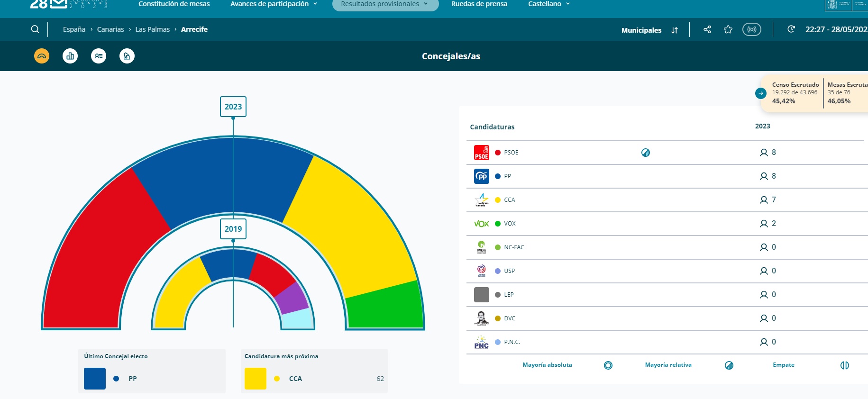The width and height of the screenshot is (868, 399).
Task: Mark Arrecife as favorite with star icon
Action: [728, 29]
